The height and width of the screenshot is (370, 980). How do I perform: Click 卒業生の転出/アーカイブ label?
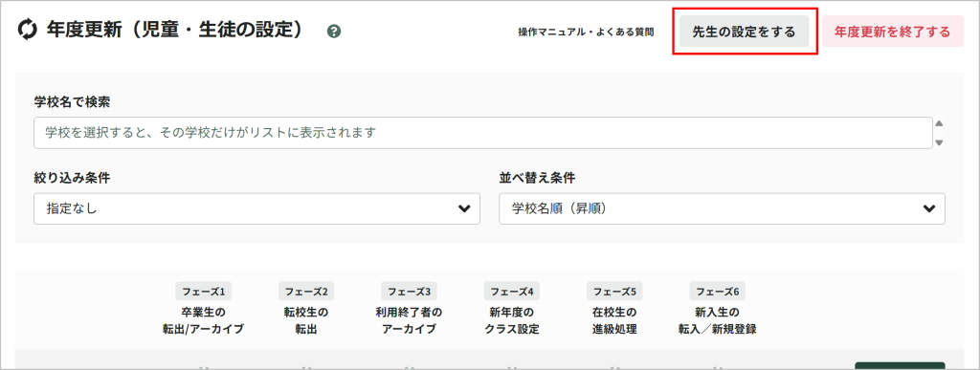point(203,320)
